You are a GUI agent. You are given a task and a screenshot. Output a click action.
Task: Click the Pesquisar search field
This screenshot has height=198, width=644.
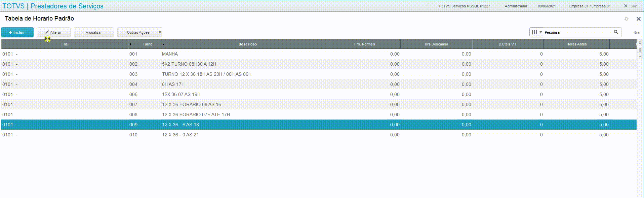578,32
